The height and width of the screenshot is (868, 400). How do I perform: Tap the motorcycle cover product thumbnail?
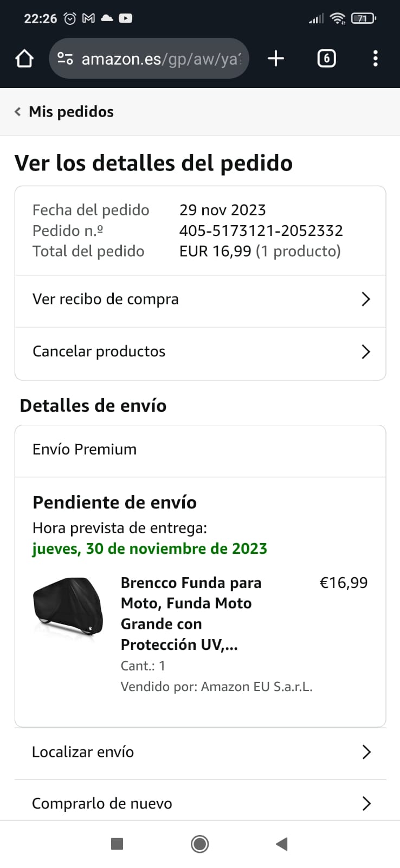pyautogui.click(x=68, y=607)
